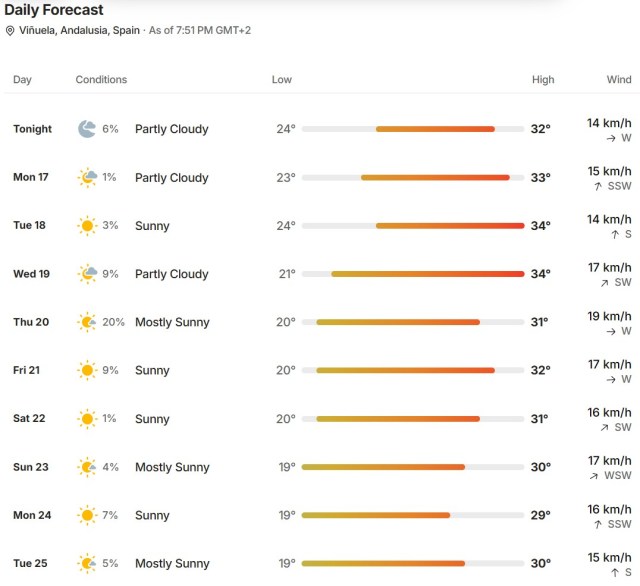
Task: Click the location pin icon beside Viñuela
Action: (x=10, y=31)
